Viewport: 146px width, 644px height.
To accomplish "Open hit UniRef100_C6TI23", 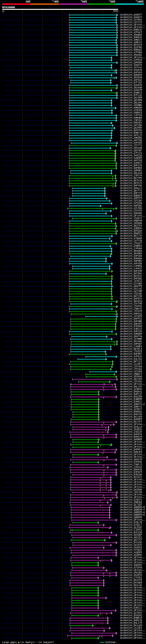I will pyautogui.click(x=131, y=22).
